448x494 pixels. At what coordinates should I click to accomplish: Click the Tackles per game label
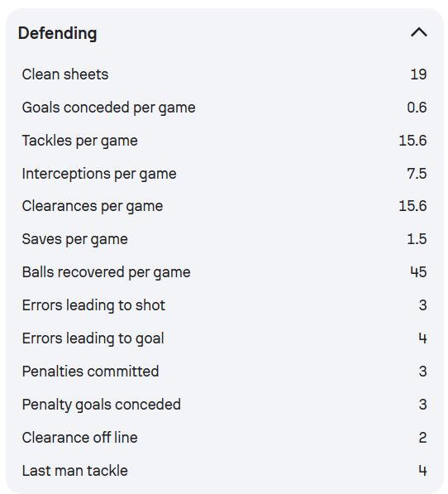coord(79,141)
